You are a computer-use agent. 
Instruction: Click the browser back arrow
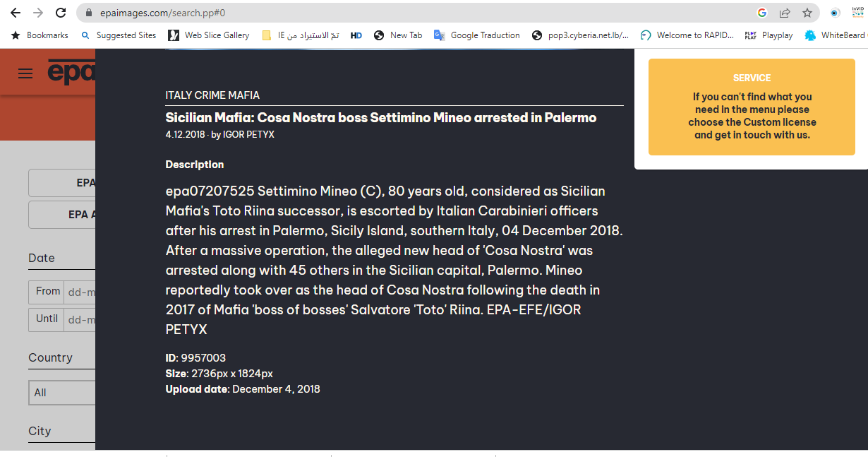[x=16, y=13]
